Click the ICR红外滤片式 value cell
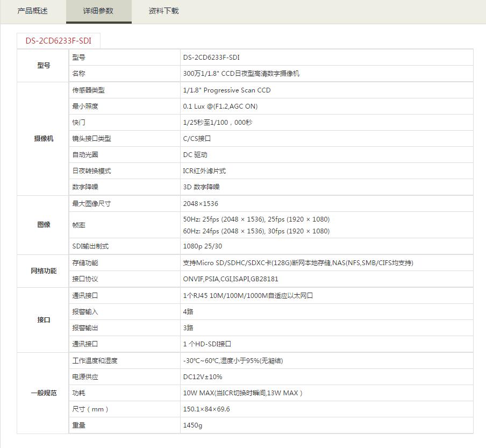486x448 pixels. coord(204,171)
